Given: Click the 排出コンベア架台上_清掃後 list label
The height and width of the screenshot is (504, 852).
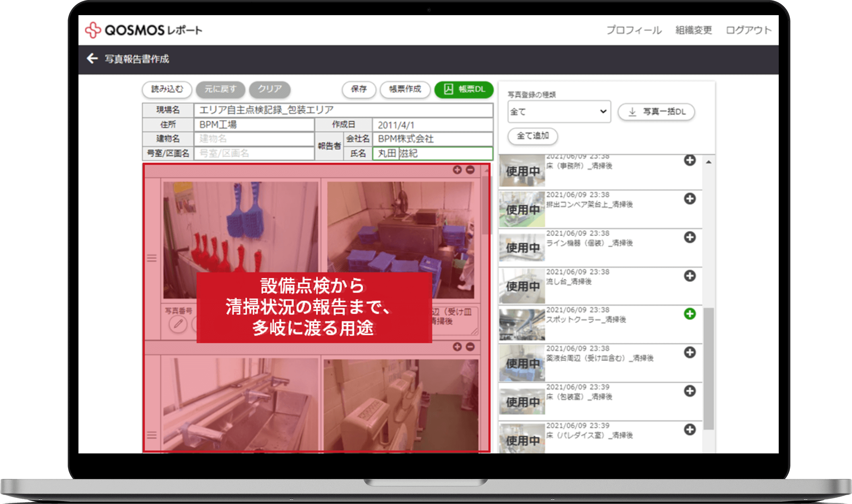Looking at the screenshot, I should (590, 204).
